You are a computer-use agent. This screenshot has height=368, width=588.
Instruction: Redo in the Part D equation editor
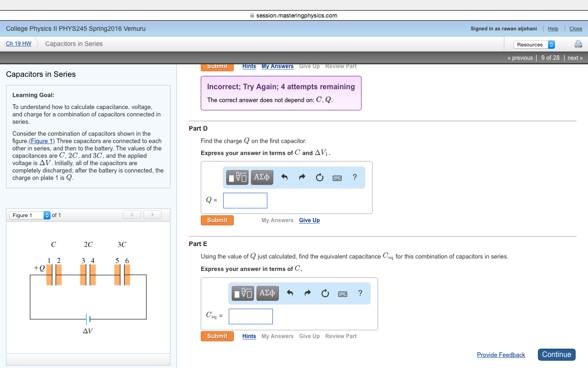(302, 177)
